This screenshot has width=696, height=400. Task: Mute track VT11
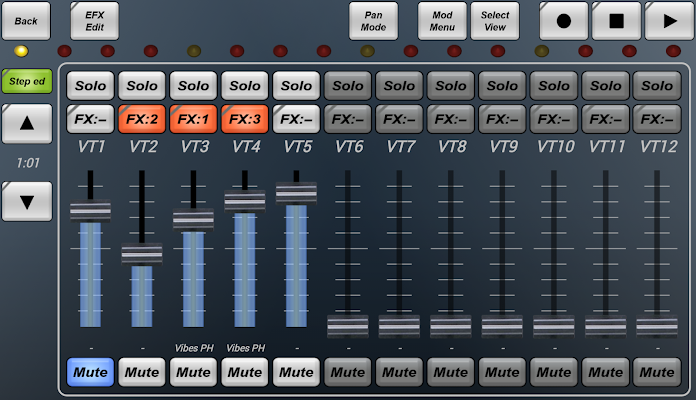tap(605, 372)
